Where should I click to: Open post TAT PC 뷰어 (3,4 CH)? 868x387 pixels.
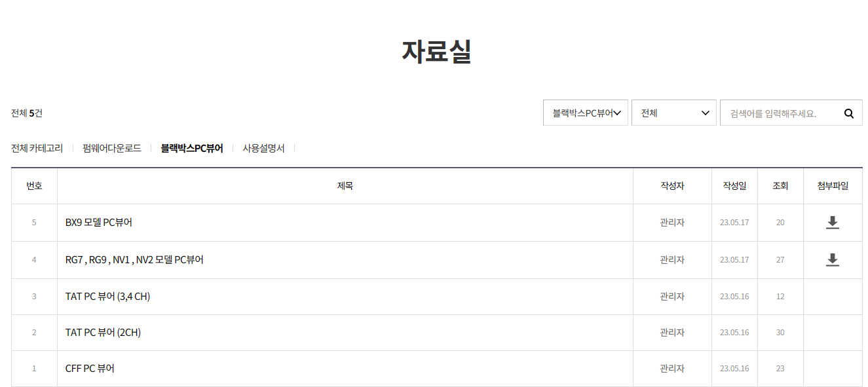pos(107,297)
